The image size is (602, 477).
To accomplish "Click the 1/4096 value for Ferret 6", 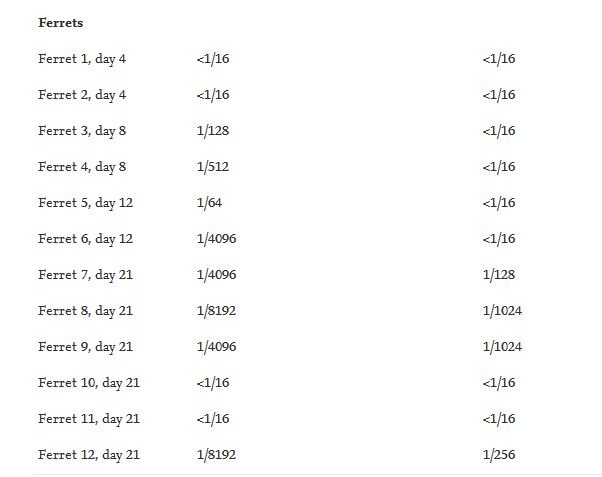I will coord(217,239).
